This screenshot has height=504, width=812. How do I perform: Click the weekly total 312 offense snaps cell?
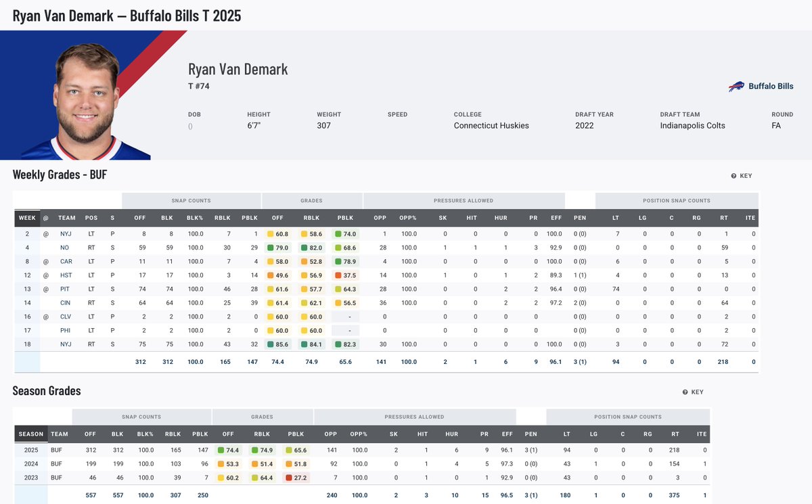(x=140, y=362)
